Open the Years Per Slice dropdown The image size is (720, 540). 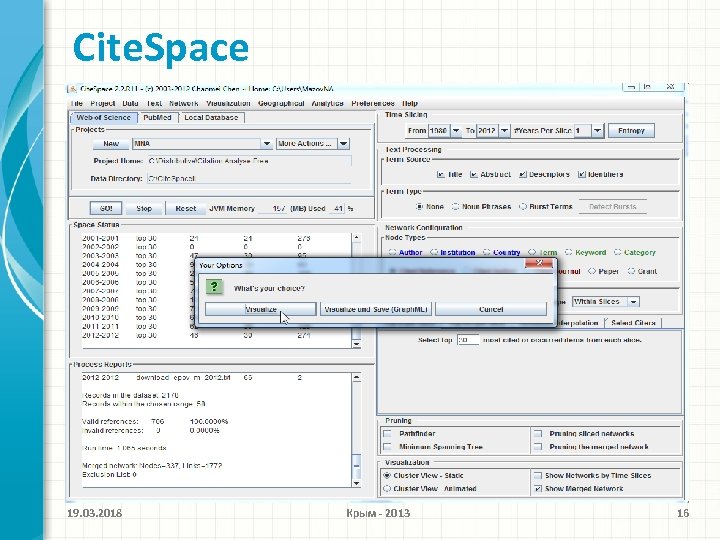click(x=597, y=131)
